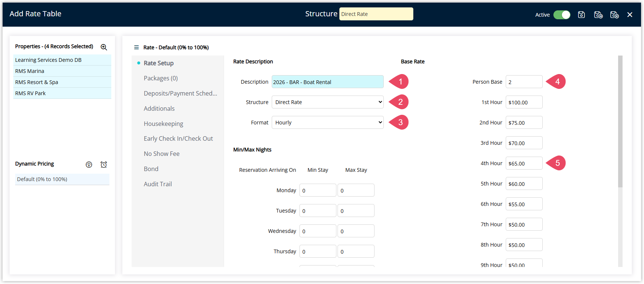Image resolution: width=644 pixels, height=284 pixels.
Task: Select RMS Resort & Spa property
Action: pos(62,82)
